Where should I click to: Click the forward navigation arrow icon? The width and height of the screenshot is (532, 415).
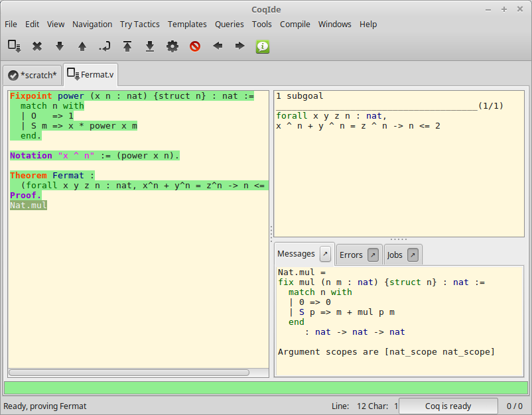(240, 46)
